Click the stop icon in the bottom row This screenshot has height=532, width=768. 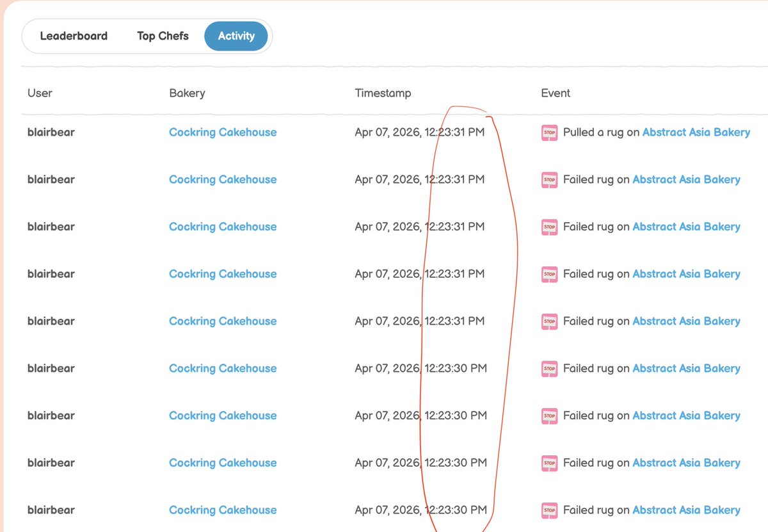[x=549, y=510]
